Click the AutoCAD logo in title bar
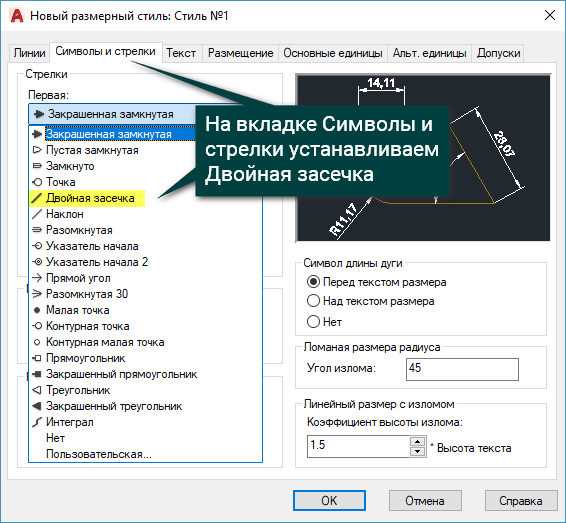Viewport: 566px width, 523px height. point(17,16)
